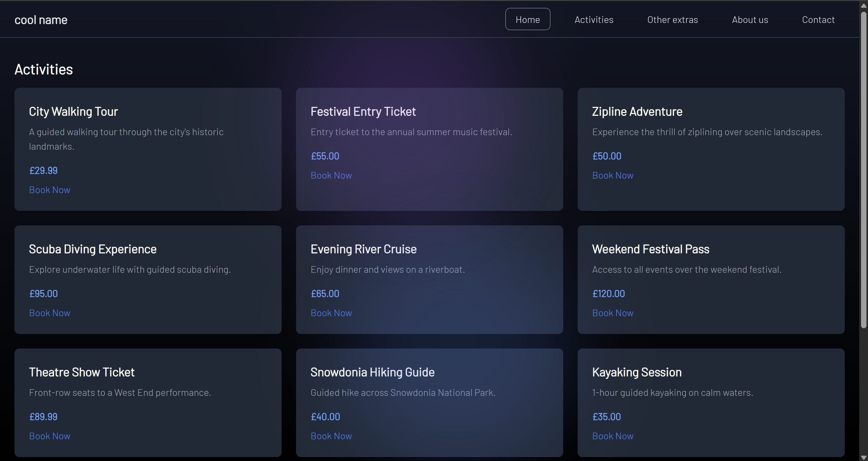Viewport: 868px width, 461px height.
Task: Open the About us page
Action: click(x=750, y=20)
